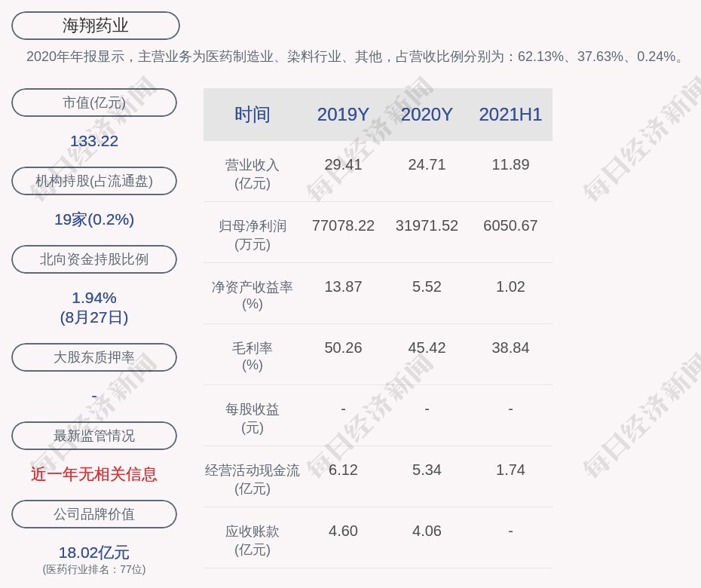Click the red 近一年无相关信息 text
The width and height of the screenshot is (701, 588).
pos(94,473)
